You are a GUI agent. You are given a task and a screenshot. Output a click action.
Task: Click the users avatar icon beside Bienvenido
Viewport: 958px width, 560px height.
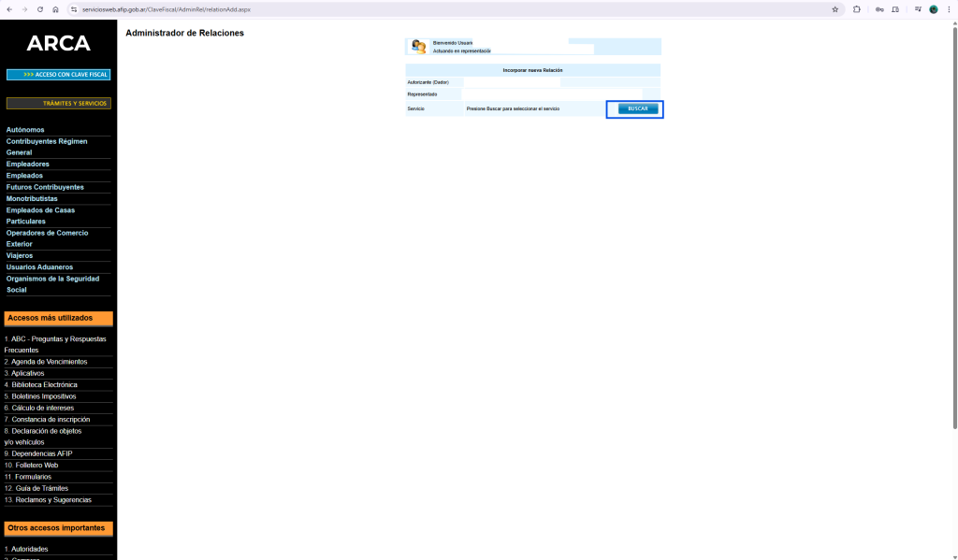tap(418, 47)
